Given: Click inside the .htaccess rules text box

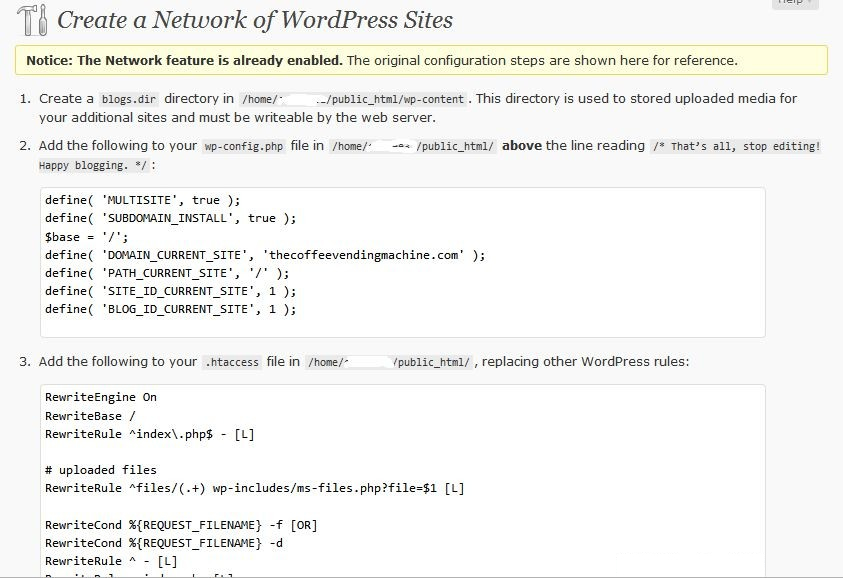Looking at the screenshot, I should pyautogui.click(x=403, y=480).
